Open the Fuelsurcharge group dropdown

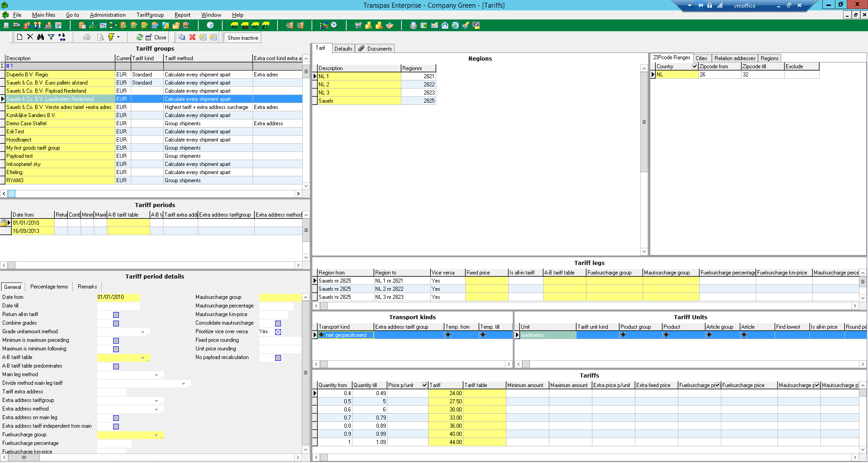click(x=157, y=435)
